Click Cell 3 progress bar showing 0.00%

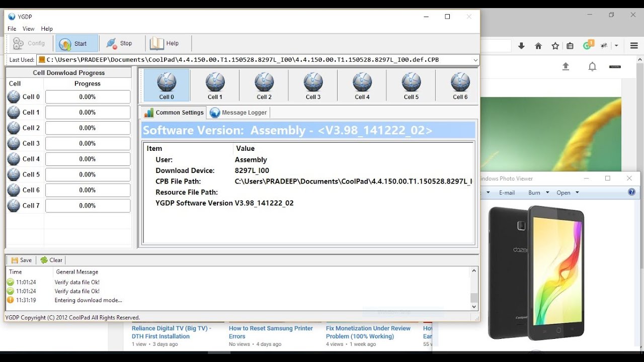88,143
